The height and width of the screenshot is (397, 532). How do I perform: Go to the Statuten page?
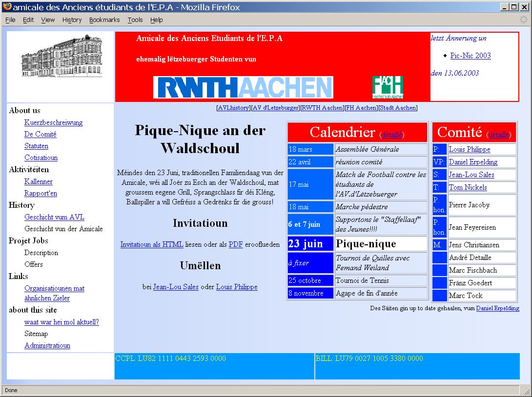(x=36, y=146)
